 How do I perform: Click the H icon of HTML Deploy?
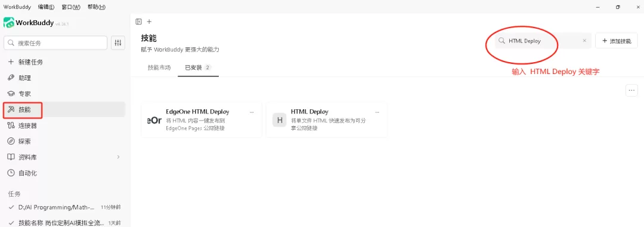point(279,120)
